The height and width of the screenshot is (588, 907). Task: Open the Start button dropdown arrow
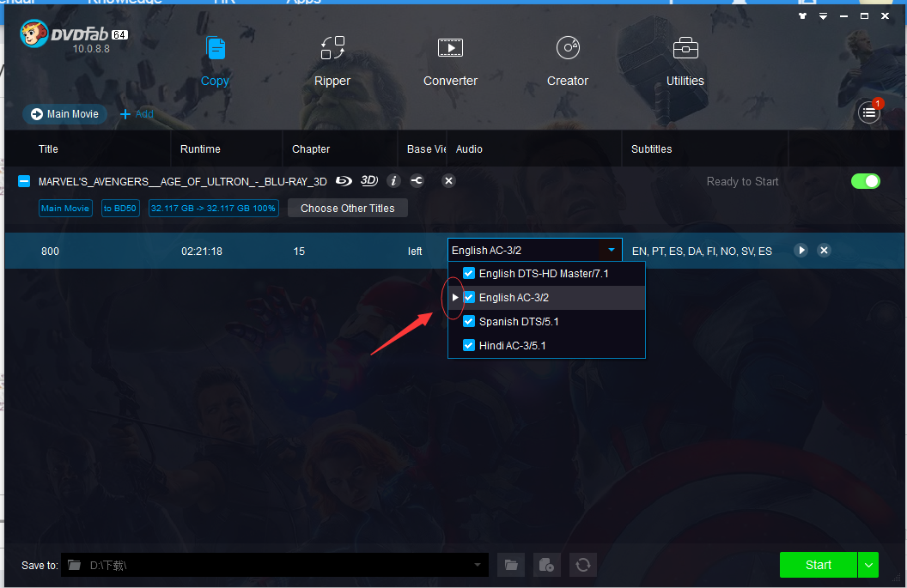[x=868, y=565]
